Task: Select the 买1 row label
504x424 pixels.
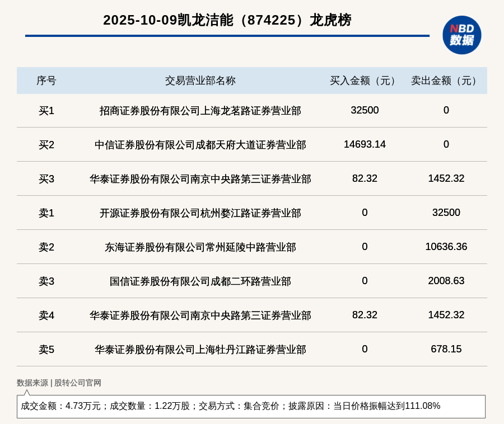Action: click(x=46, y=111)
